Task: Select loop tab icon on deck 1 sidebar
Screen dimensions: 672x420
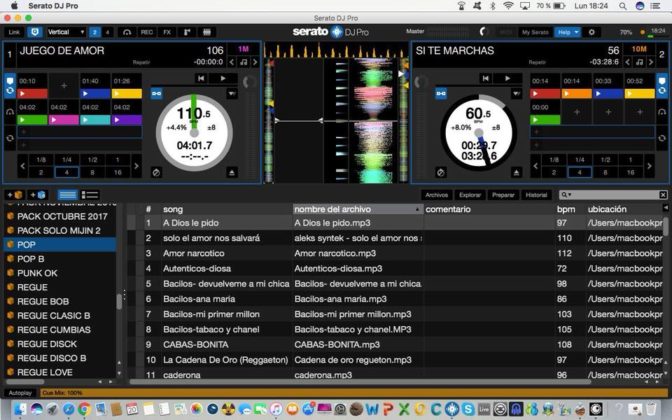Action: pos(10,138)
